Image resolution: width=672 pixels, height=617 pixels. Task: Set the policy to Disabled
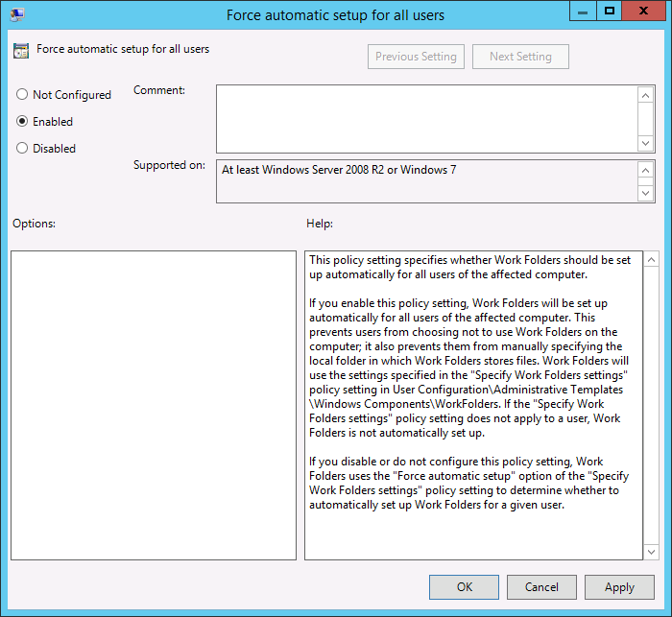(x=22, y=149)
